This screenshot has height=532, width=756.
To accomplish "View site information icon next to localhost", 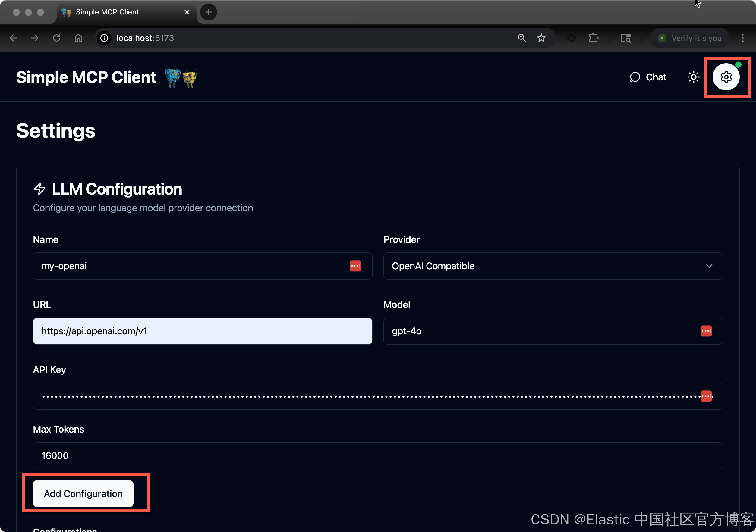I will tap(104, 38).
